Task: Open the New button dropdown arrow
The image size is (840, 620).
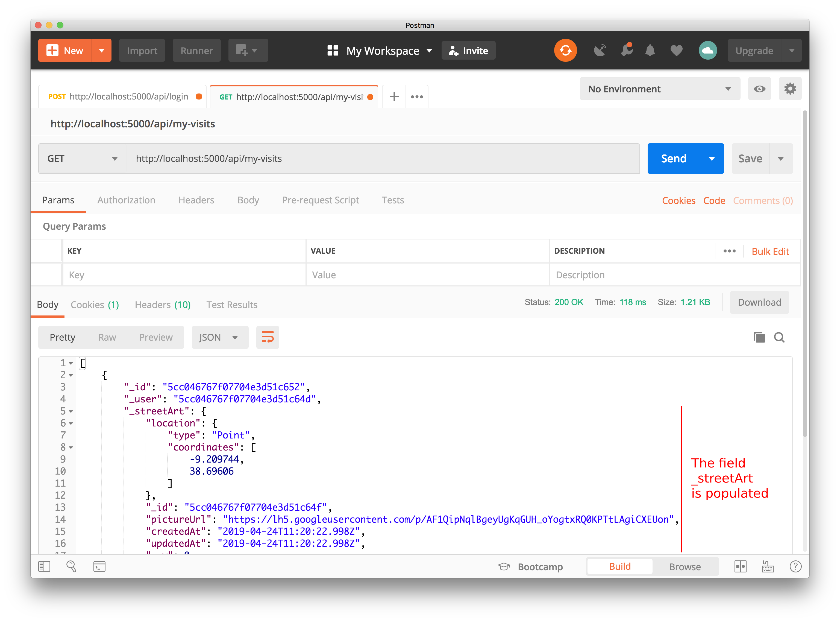Action: point(101,50)
